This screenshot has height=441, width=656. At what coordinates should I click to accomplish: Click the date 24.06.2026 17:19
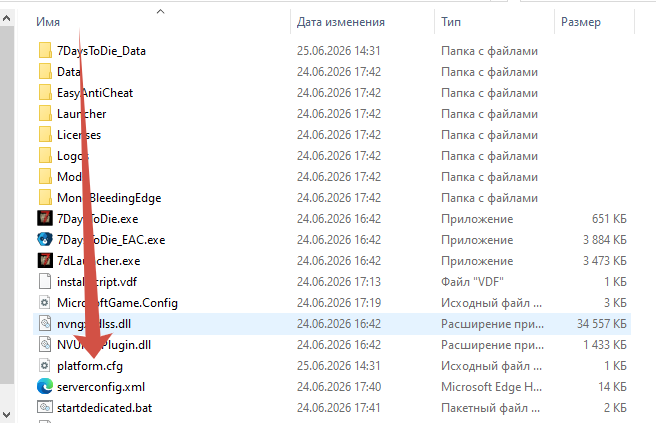[x=339, y=303]
